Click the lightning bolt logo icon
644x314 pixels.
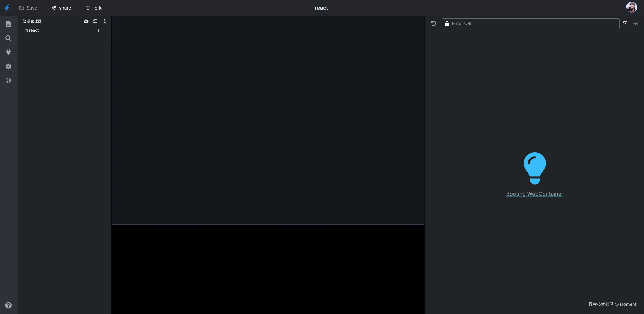(x=7, y=8)
